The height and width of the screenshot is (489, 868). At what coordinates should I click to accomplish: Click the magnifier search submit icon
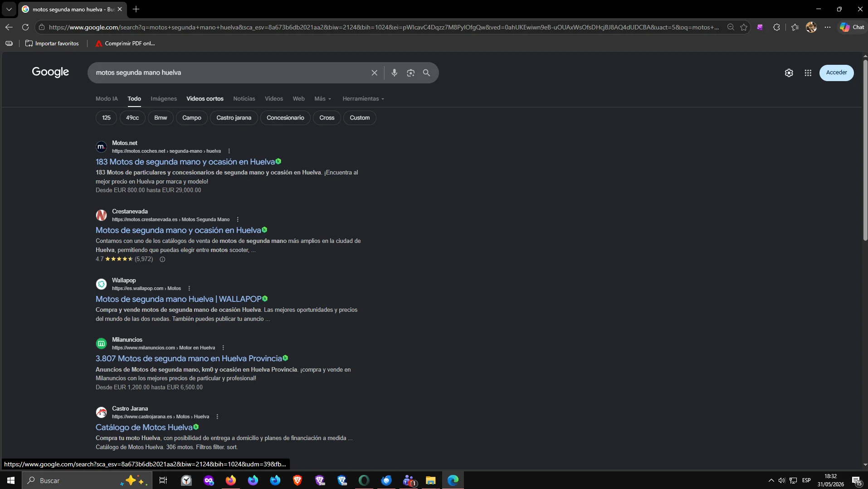coord(426,73)
